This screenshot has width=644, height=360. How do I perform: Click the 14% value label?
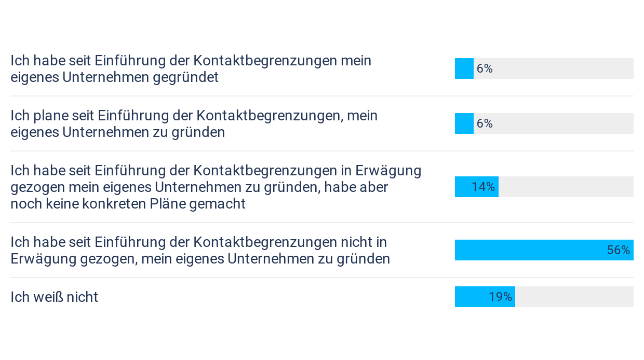pyautogui.click(x=483, y=187)
